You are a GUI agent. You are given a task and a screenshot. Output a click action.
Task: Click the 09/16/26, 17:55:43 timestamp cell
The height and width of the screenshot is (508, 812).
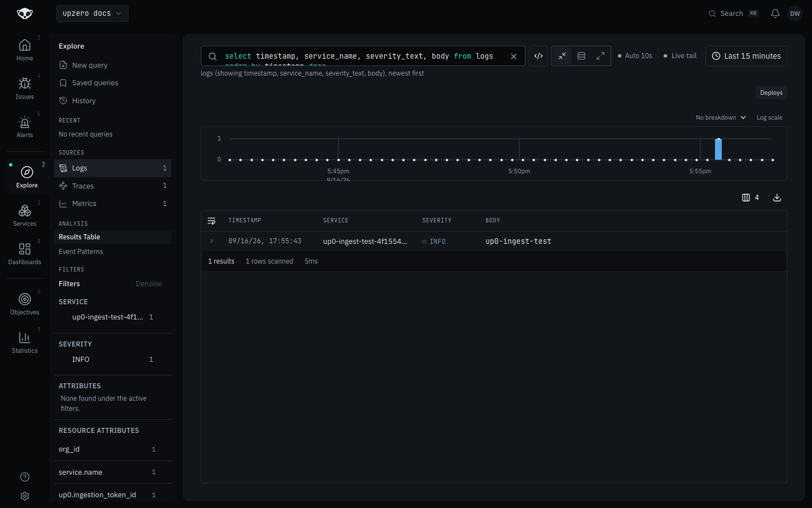(x=265, y=241)
